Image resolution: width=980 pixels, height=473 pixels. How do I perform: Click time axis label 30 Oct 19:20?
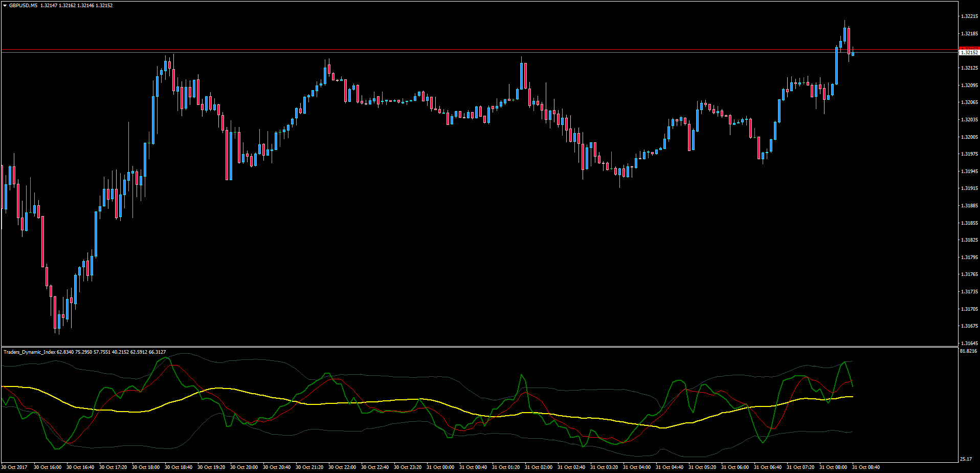coord(211,467)
